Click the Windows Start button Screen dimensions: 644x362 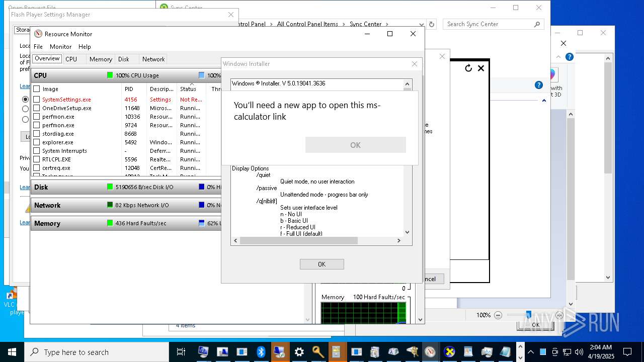tap(12, 352)
